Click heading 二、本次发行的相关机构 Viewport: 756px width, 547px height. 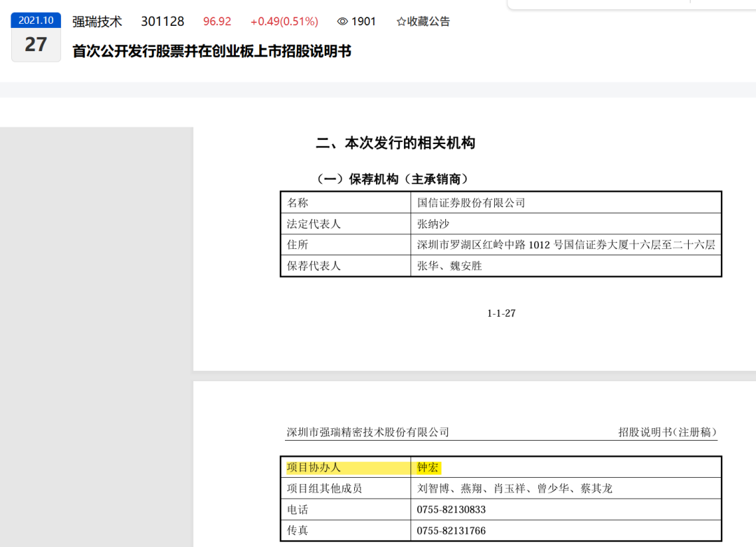395,143
